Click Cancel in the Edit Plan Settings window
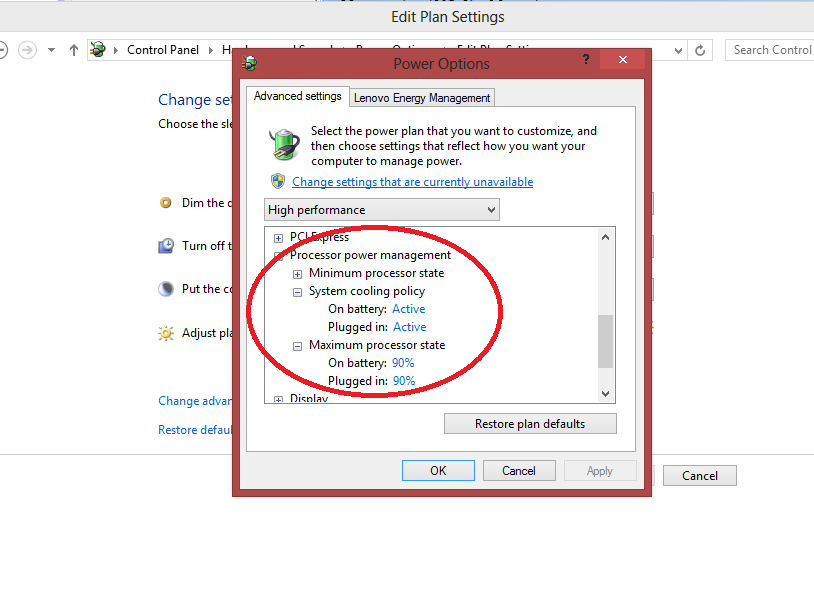This screenshot has width=814, height=593. pos(700,476)
